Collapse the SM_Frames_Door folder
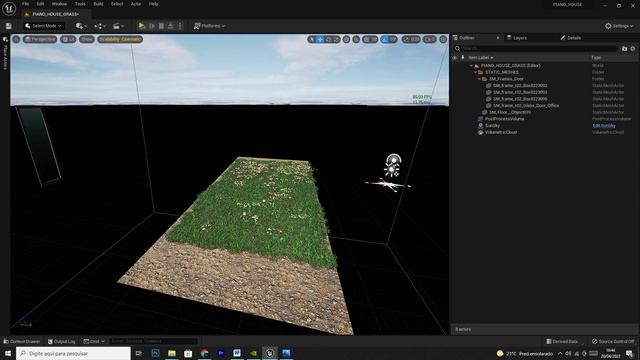Viewport: 640px width, 360px height. 479,79
